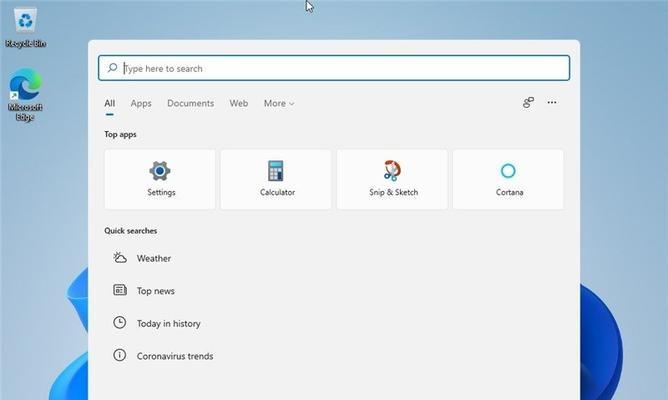Focus the 'Type here to search' field
Screen dimensions: 668x400
[x=334, y=68]
